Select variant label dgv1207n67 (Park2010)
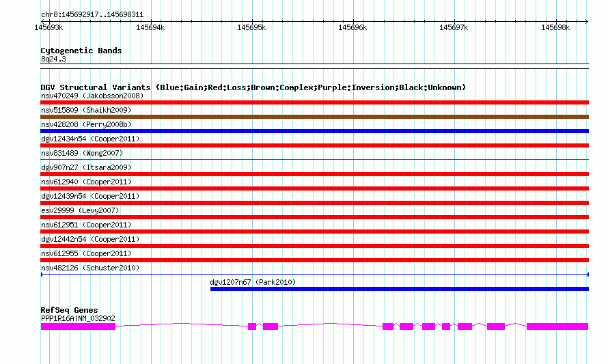 (x=253, y=282)
